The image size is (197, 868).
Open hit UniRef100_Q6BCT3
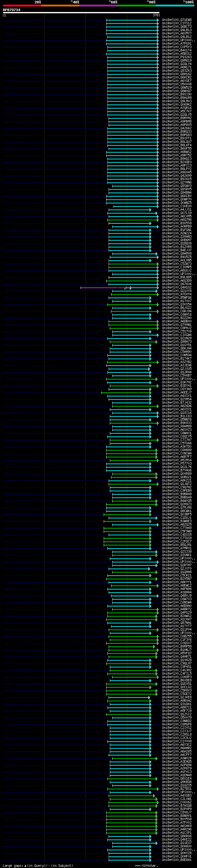pyautogui.click(x=177, y=26)
